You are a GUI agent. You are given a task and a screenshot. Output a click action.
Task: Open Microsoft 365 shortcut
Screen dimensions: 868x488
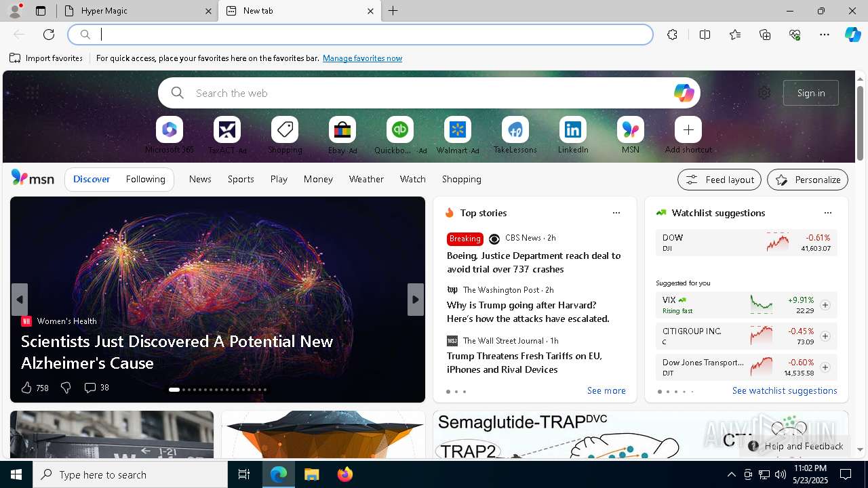click(170, 136)
